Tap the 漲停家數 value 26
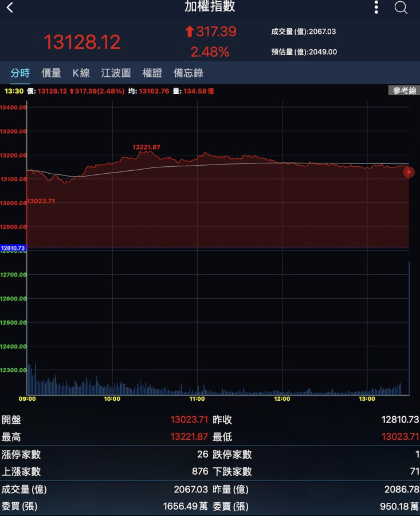Viewport: 420px width, 516px height. click(x=203, y=454)
